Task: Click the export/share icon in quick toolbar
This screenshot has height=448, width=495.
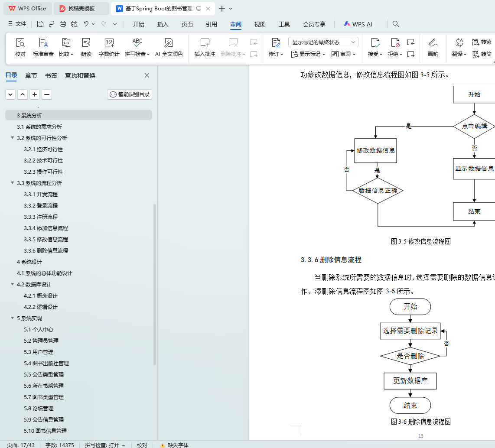Action: pyautogui.click(x=52, y=24)
